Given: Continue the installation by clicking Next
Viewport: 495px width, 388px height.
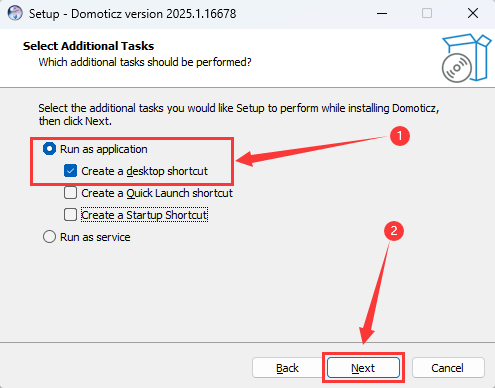Looking at the screenshot, I should tap(363, 368).
